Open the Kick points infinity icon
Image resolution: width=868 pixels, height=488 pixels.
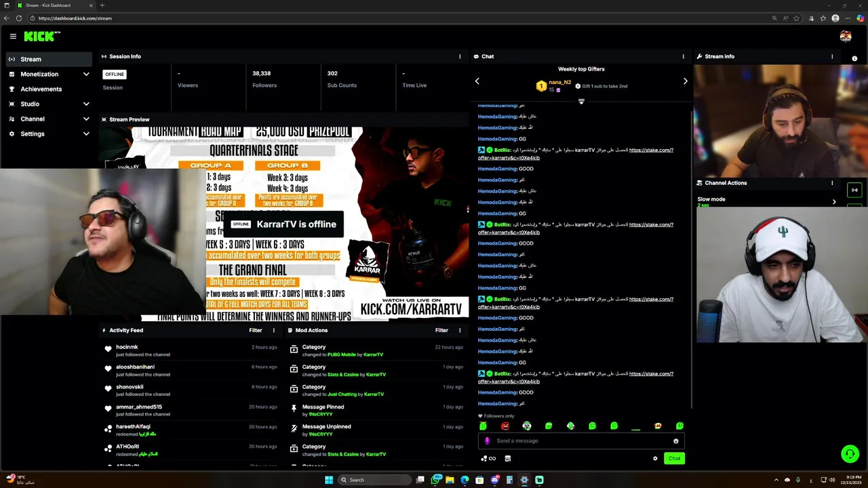click(488, 459)
